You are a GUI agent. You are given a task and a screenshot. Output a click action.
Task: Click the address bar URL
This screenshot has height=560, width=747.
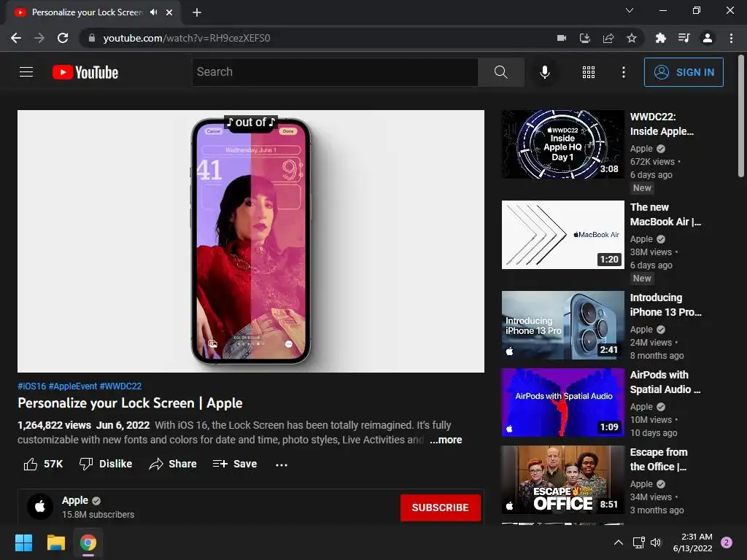tap(186, 38)
